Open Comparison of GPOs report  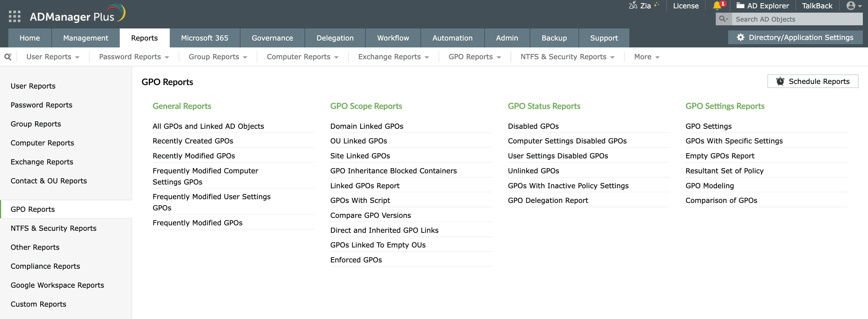(x=721, y=200)
